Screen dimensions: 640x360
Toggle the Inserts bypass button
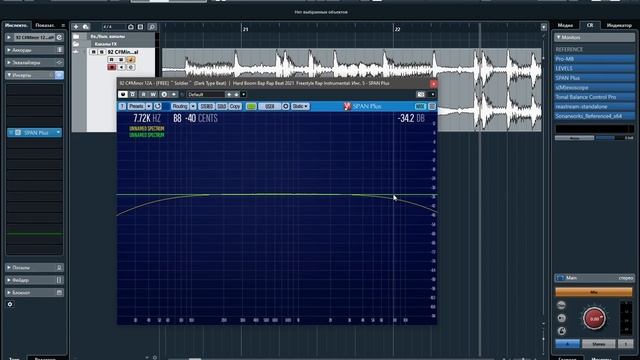[59, 75]
